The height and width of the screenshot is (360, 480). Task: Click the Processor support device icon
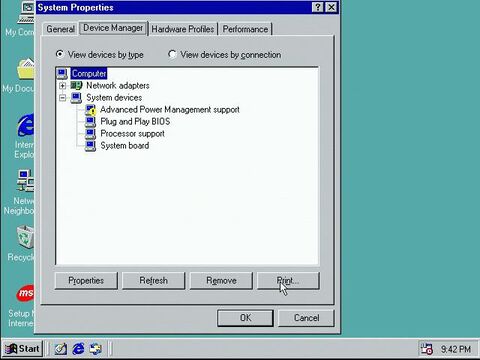(x=90, y=134)
